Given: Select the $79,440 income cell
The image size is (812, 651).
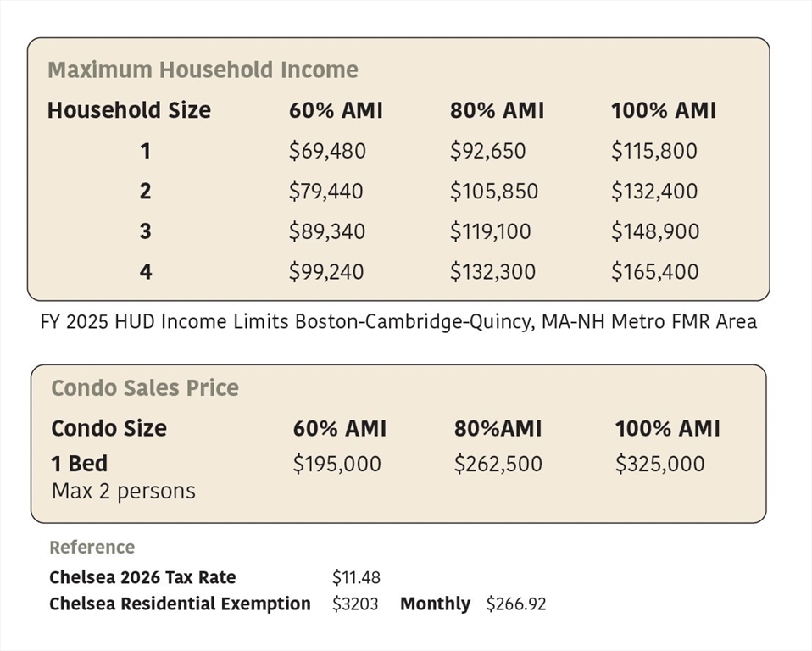Looking at the screenshot, I should [325, 192].
